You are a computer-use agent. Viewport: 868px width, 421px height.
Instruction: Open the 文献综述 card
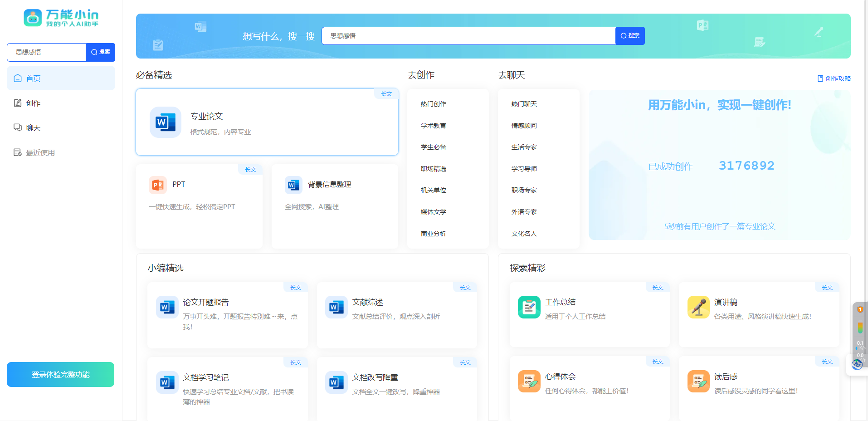tap(396, 315)
